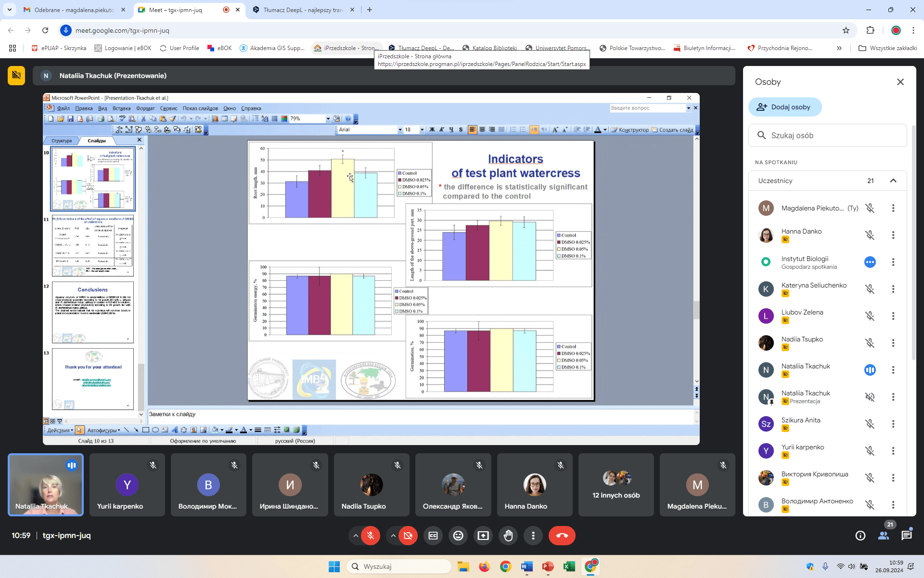924x578 pixels.
Task: Open Google apps grid icon
Action: [13, 48]
